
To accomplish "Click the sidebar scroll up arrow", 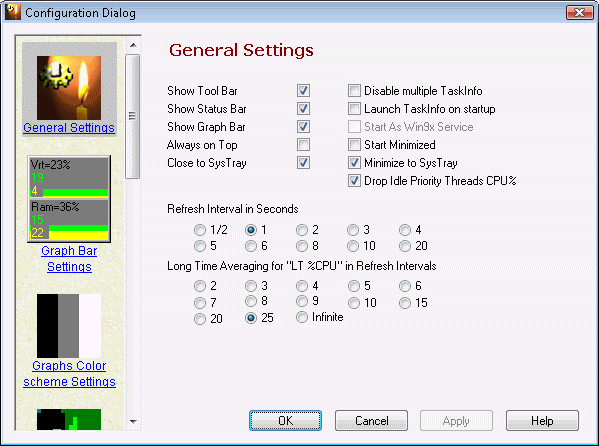I will [133, 45].
